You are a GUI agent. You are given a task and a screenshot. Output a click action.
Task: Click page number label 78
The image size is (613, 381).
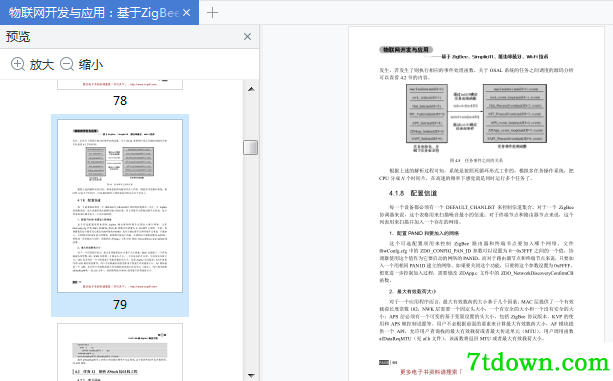120,101
